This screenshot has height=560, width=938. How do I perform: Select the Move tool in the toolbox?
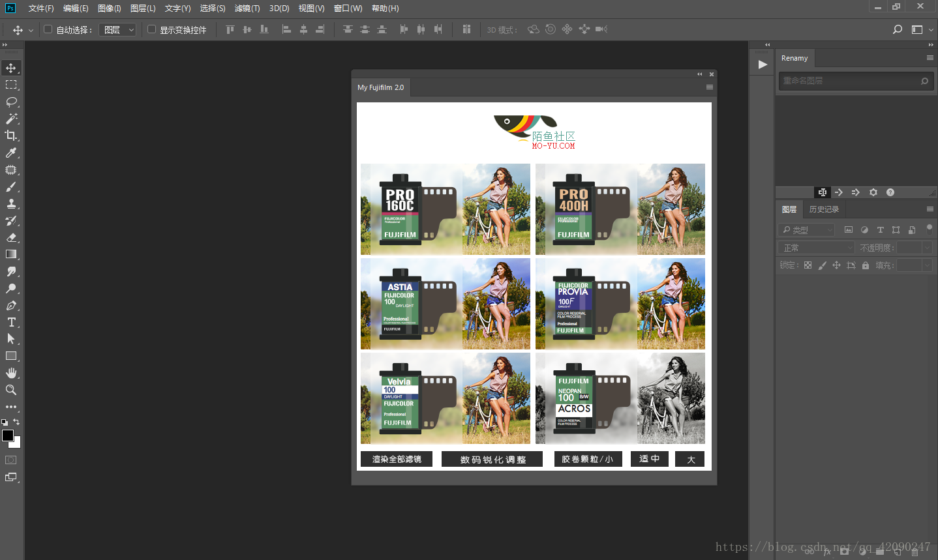(11, 68)
